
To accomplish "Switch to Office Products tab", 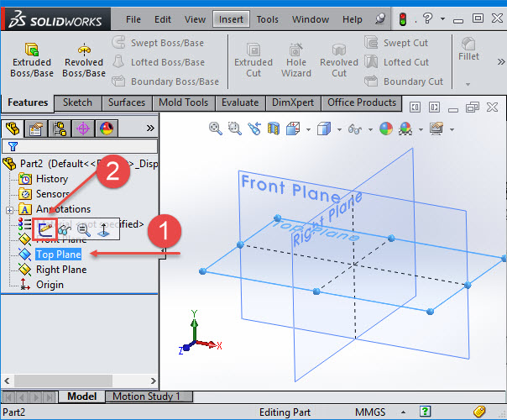I will pyautogui.click(x=362, y=102).
